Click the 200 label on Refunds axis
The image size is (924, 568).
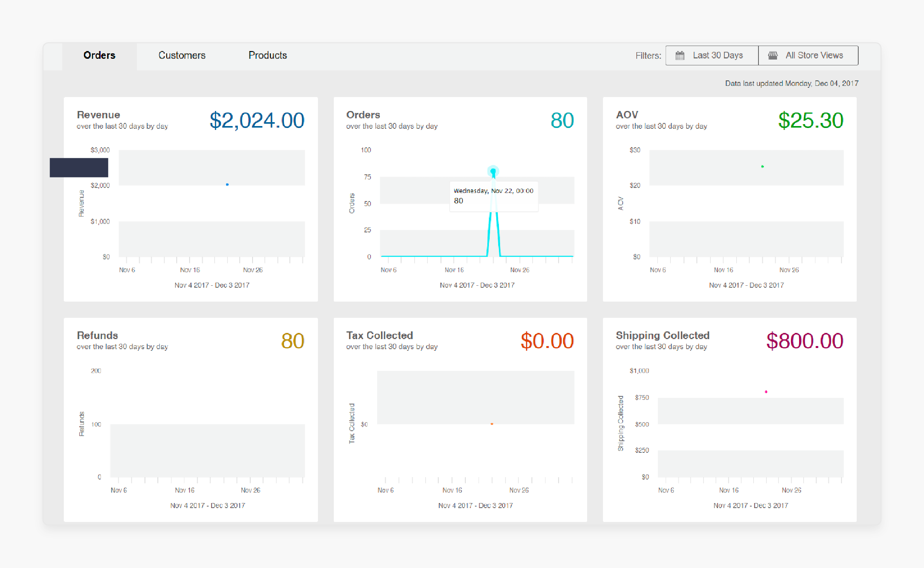(96, 371)
